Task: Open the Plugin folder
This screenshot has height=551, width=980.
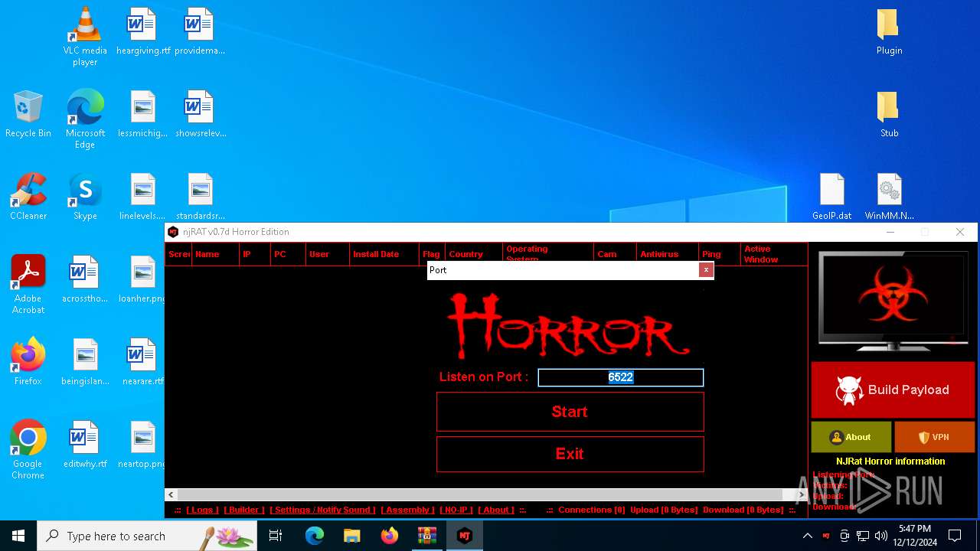Action: pos(889,31)
